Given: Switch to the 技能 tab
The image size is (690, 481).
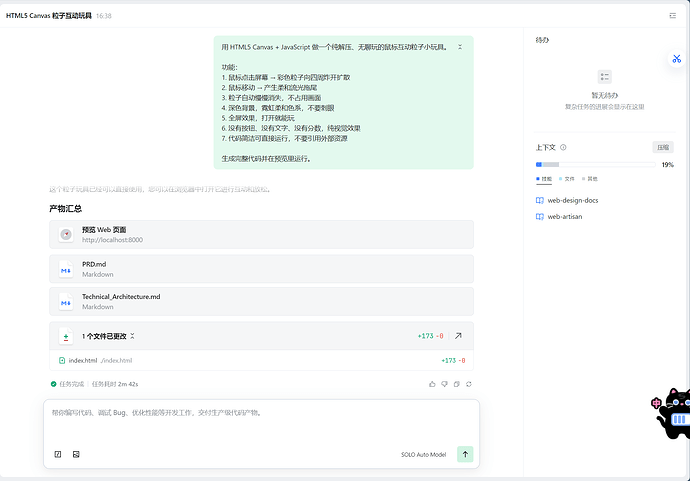Looking at the screenshot, I should [x=544, y=179].
